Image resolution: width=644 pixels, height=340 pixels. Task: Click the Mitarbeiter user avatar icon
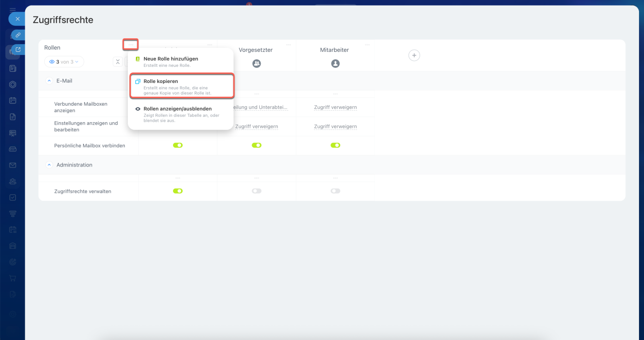[336, 63]
